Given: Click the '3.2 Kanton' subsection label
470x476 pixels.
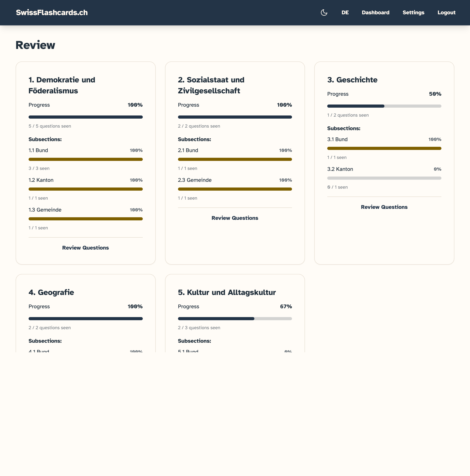Looking at the screenshot, I should tap(340, 169).
